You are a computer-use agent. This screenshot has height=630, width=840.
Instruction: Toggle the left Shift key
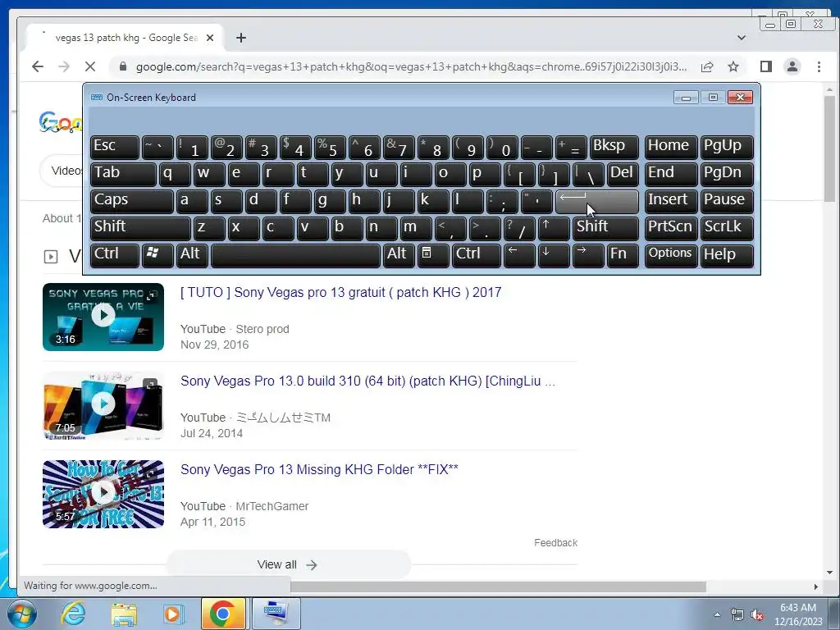point(140,228)
